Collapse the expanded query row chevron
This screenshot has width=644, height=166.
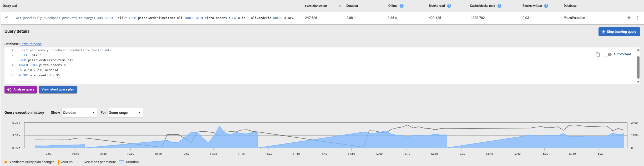pos(6,18)
